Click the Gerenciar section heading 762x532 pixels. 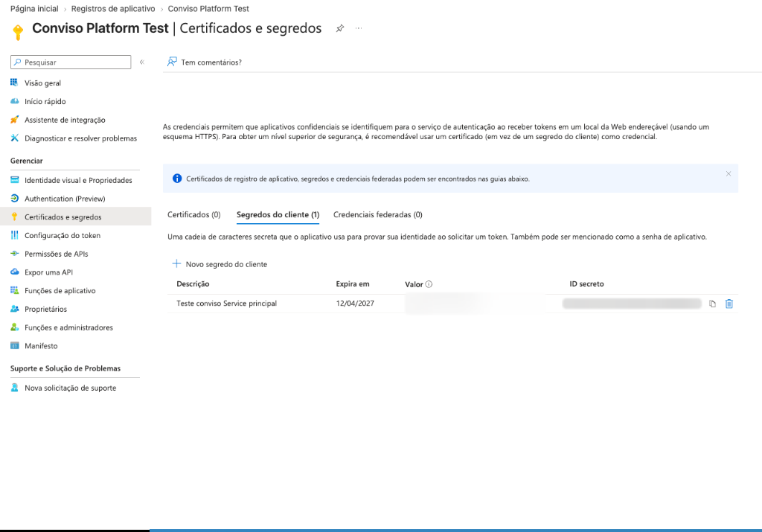tap(27, 161)
